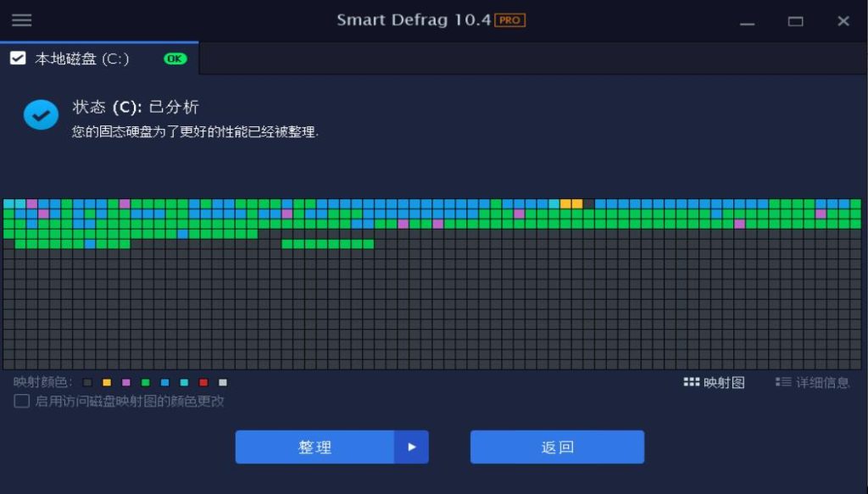Expand the 整理 button dropdown arrow
Image resolution: width=868 pixels, height=494 pixels.
tap(411, 447)
